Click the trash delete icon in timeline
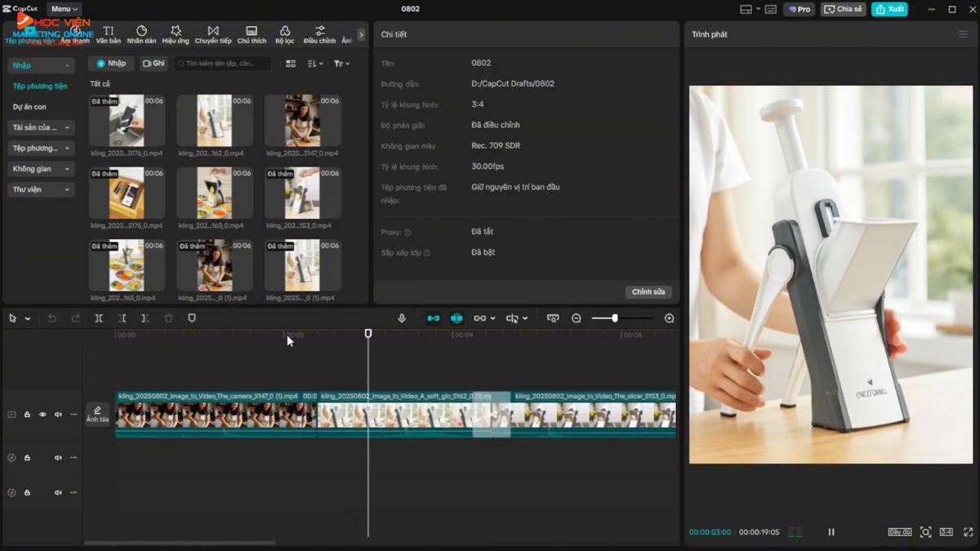980x551 pixels. click(168, 318)
